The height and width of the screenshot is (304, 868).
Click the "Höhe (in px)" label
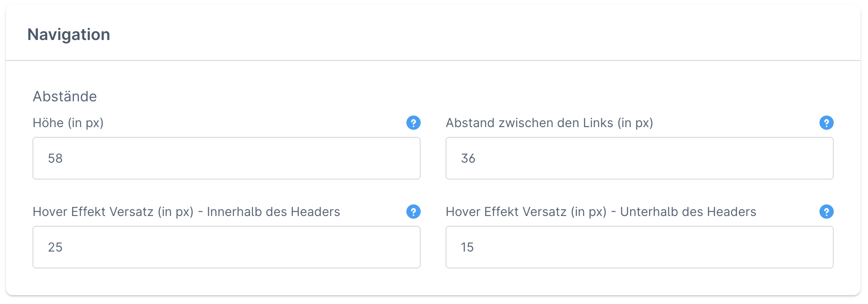[68, 123]
